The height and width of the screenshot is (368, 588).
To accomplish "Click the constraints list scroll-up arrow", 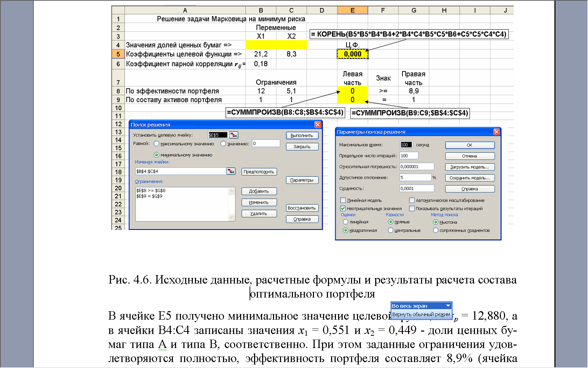I will coord(231,191).
